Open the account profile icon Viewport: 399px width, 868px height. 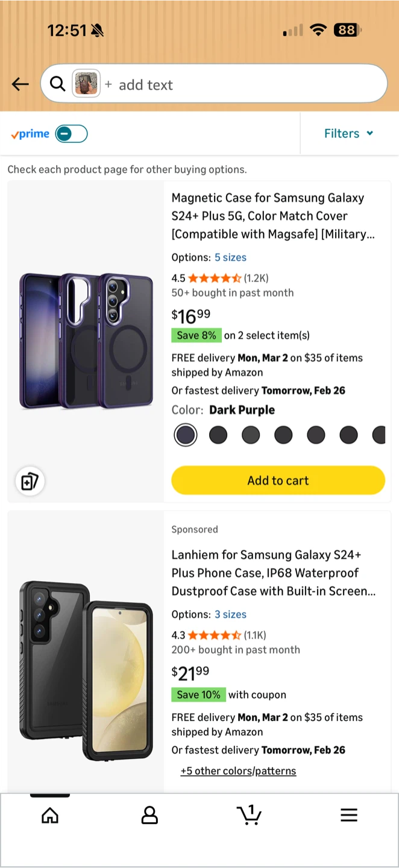[x=149, y=816]
